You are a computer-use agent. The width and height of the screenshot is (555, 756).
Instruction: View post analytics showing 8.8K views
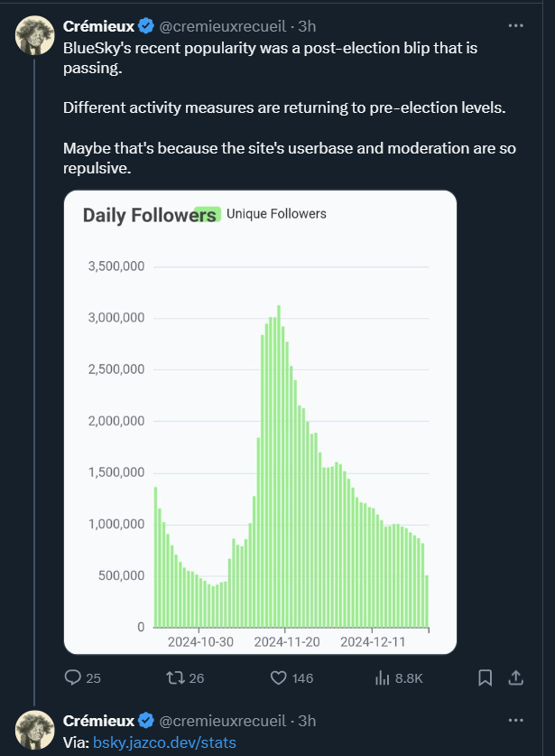382,678
